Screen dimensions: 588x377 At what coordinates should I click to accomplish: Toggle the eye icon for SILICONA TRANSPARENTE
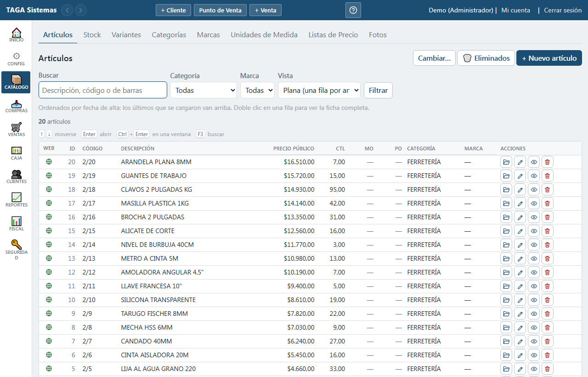coord(534,300)
